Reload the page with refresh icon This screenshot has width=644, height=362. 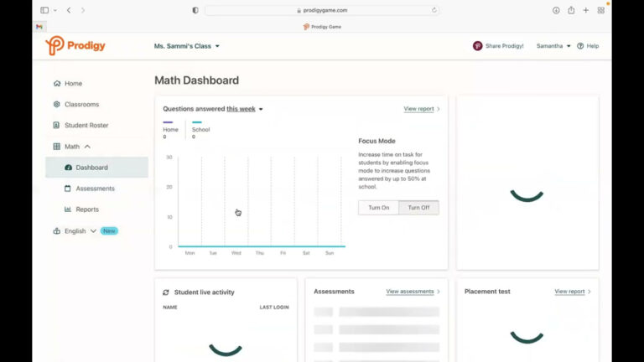point(434,10)
